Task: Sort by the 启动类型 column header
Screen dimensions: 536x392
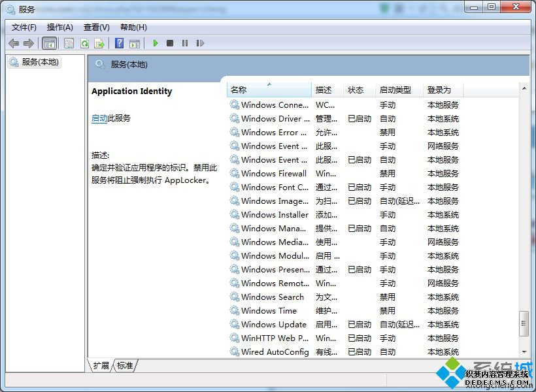Action: (x=399, y=90)
